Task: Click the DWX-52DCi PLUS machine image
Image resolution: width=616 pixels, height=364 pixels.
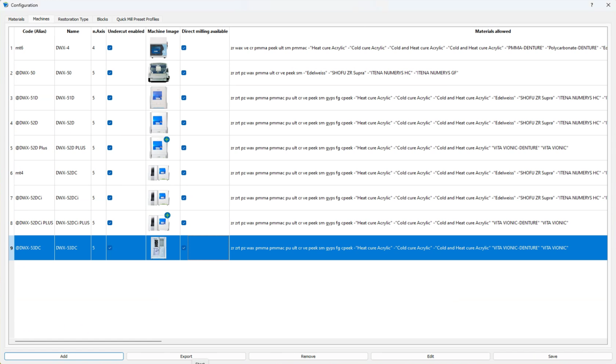Action: point(159,222)
